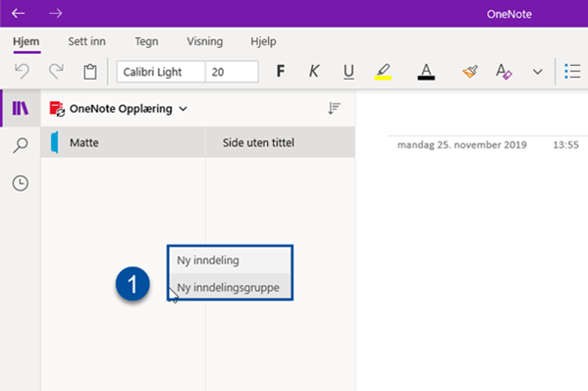Image resolution: width=588 pixels, height=391 pixels.
Task: Open the Tegn tab
Action: click(x=146, y=41)
